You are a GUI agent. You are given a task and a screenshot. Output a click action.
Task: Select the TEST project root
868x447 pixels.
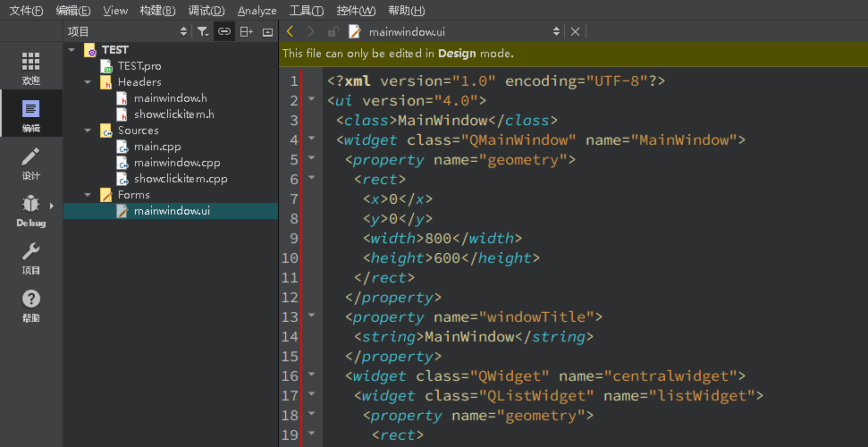coord(115,50)
